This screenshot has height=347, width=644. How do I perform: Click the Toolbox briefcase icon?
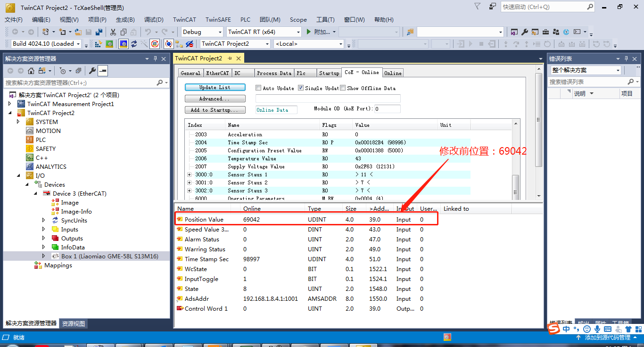pyautogui.click(x=545, y=32)
